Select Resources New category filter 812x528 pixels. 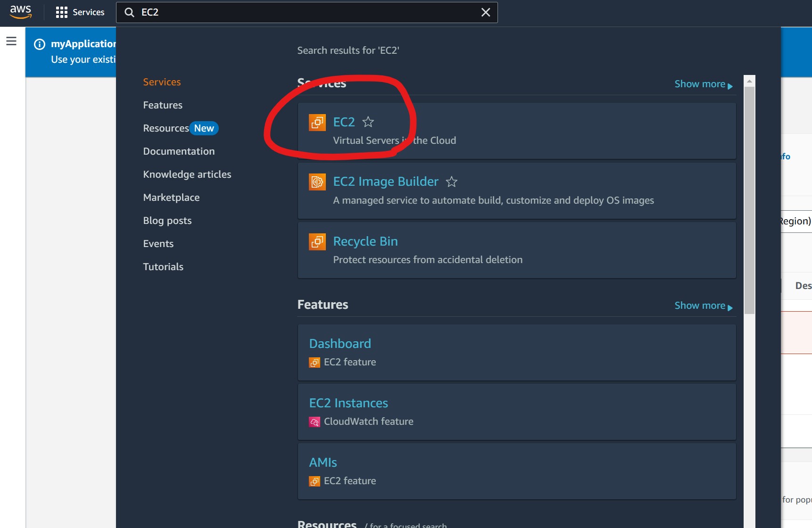click(181, 128)
